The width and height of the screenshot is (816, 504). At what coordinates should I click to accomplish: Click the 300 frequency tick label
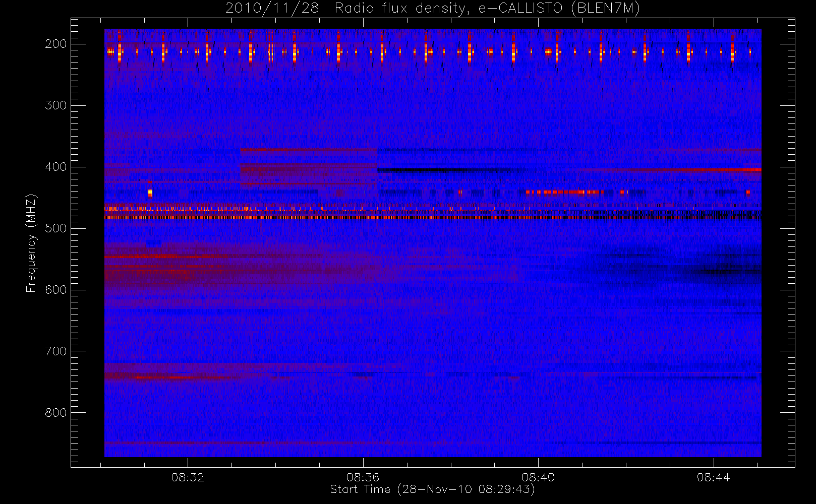(x=55, y=105)
